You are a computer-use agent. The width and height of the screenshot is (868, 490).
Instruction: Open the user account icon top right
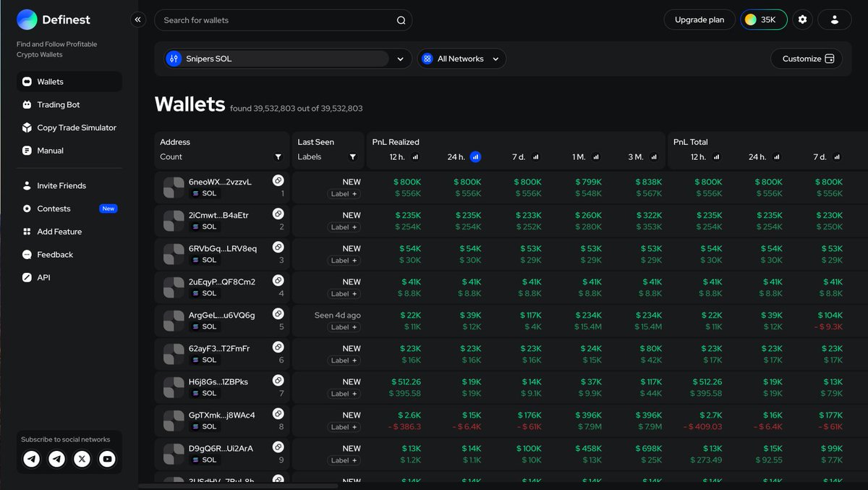coord(835,20)
